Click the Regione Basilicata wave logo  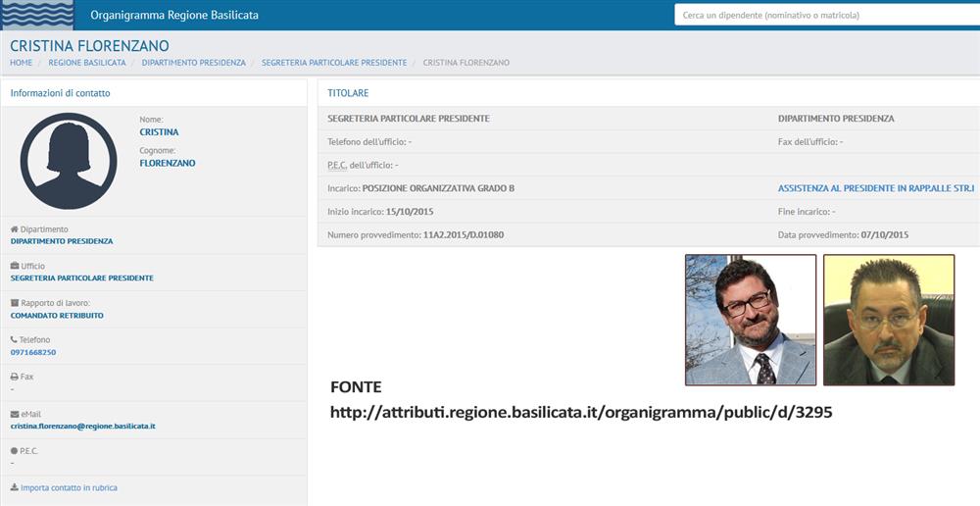(37, 15)
